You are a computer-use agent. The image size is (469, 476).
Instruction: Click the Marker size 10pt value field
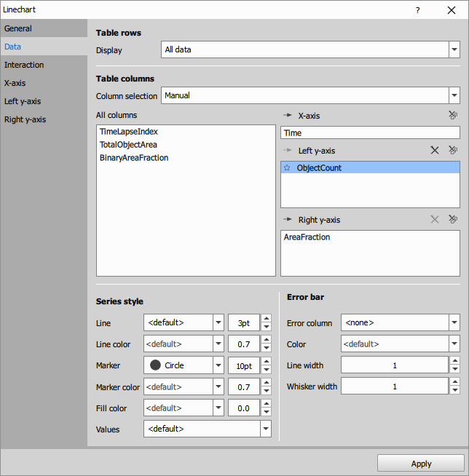click(x=244, y=365)
